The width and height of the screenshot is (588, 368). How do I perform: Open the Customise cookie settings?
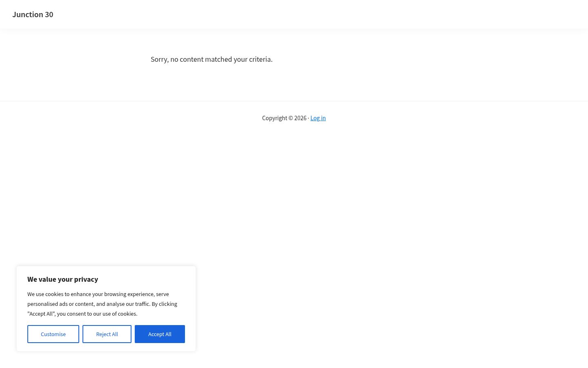[x=53, y=334]
